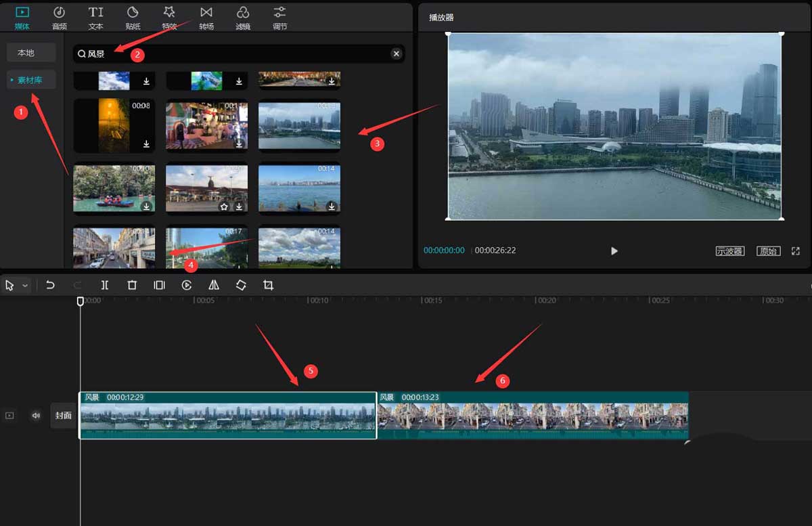Play the video in the preview player
812x526 pixels.
click(x=614, y=250)
